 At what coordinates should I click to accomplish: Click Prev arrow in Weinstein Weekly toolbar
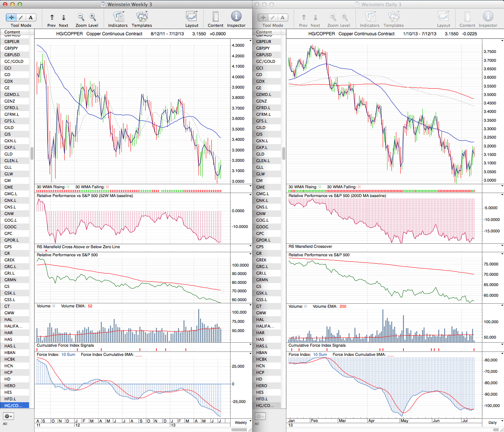coord(52,17)
